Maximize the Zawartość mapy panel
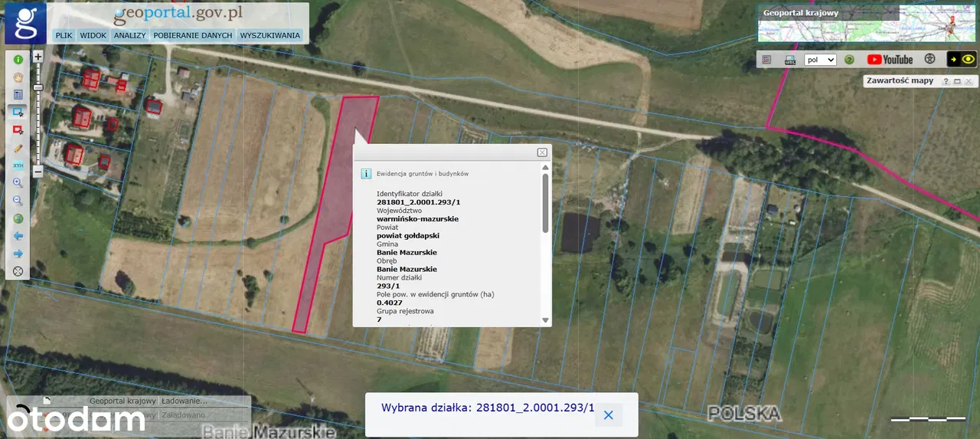The image size is (980, 439). point(957,81)
